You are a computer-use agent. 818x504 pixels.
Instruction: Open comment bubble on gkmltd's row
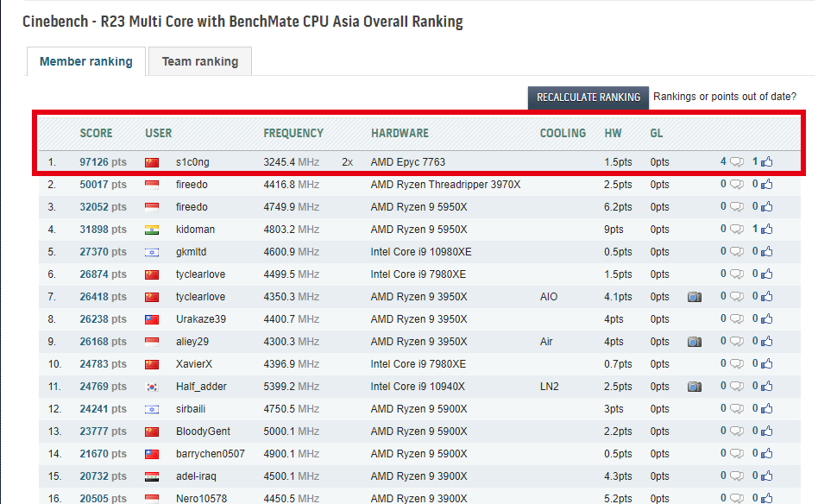click(736, 251)
